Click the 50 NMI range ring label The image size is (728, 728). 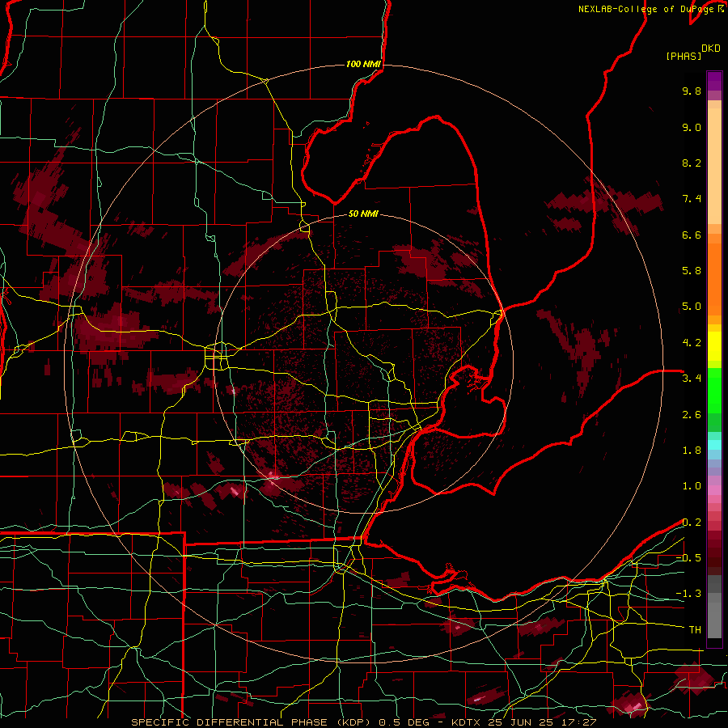[x=363, y=214]
